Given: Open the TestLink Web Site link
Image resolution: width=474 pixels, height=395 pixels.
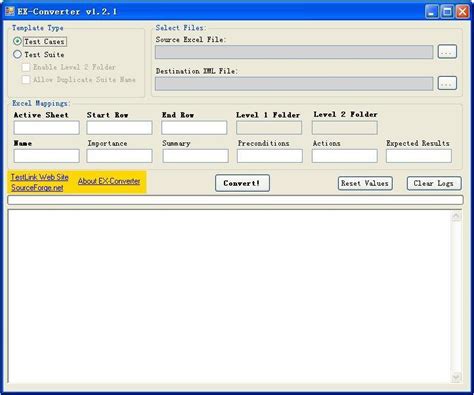Looking at the screenshot, I should [40, 177].
